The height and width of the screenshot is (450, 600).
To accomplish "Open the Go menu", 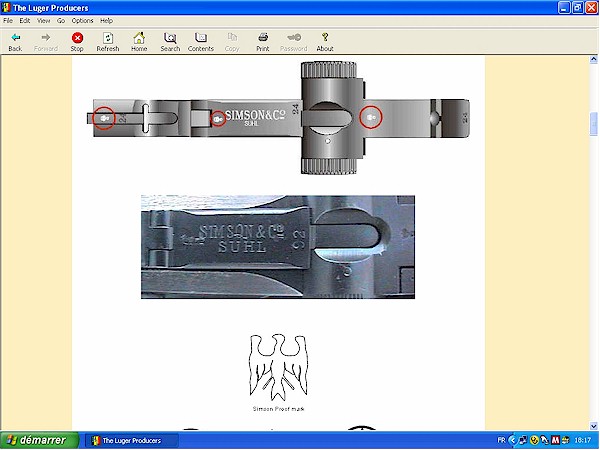I will click(x=61, y=21).
